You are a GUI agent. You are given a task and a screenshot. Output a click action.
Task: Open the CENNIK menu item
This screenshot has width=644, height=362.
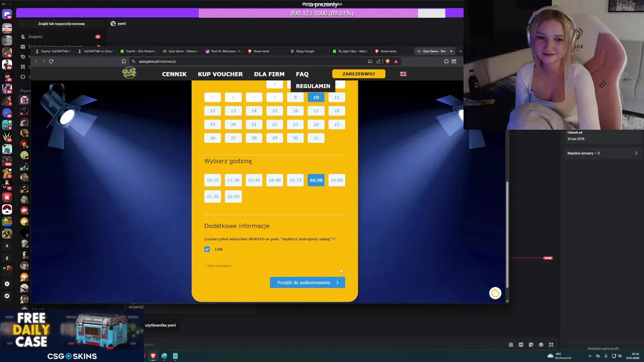tap(174, 74)
